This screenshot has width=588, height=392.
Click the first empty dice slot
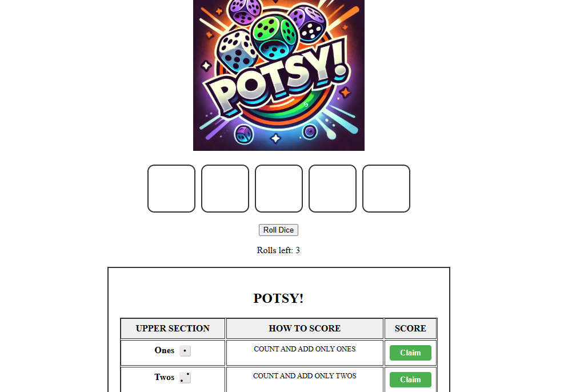171,189
